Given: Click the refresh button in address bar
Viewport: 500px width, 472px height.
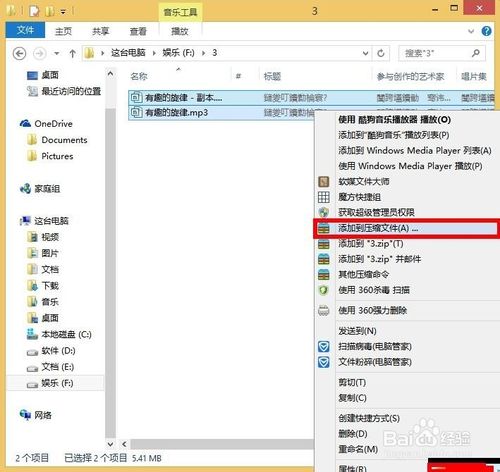Looking at the screenshot, I should point(381,53).
